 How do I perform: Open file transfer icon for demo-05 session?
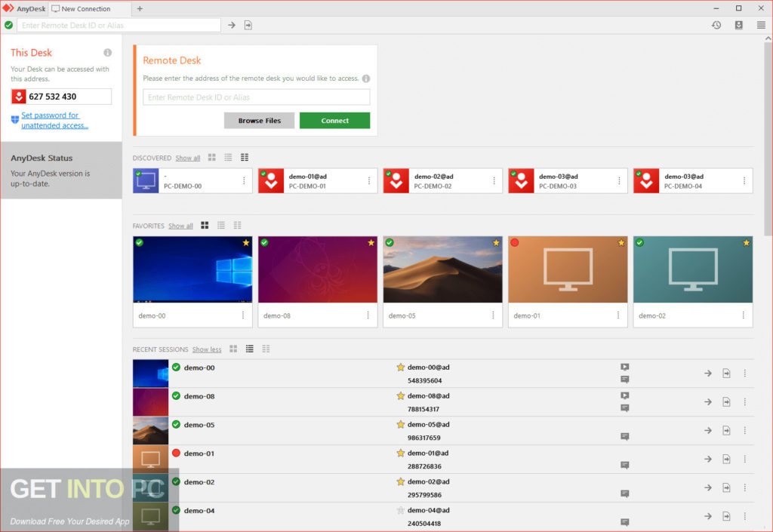point(726,430)
